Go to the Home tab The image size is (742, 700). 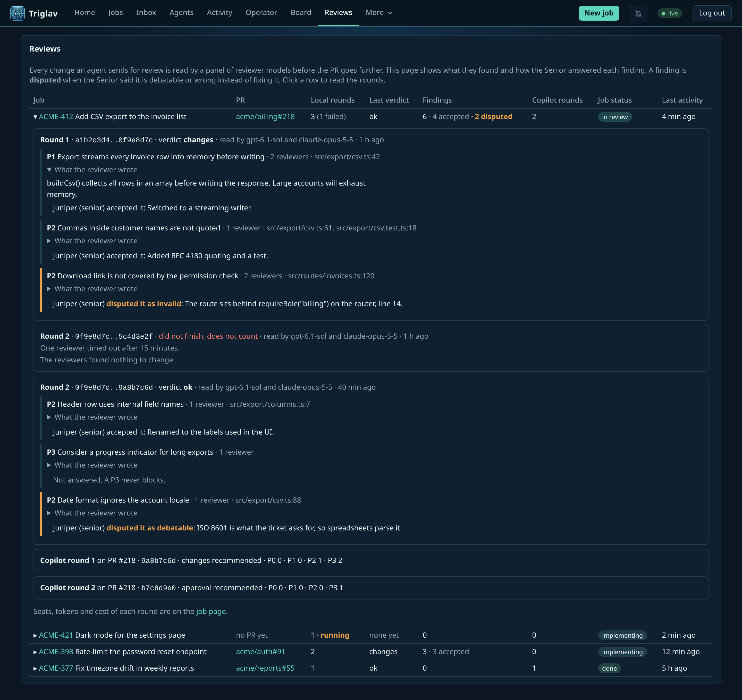tap(85, 13)
